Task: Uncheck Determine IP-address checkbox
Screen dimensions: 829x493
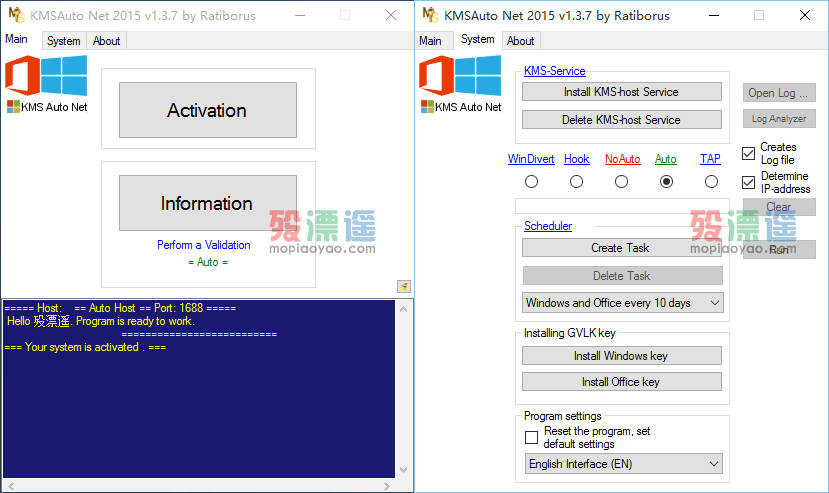Action: (748, 182)
